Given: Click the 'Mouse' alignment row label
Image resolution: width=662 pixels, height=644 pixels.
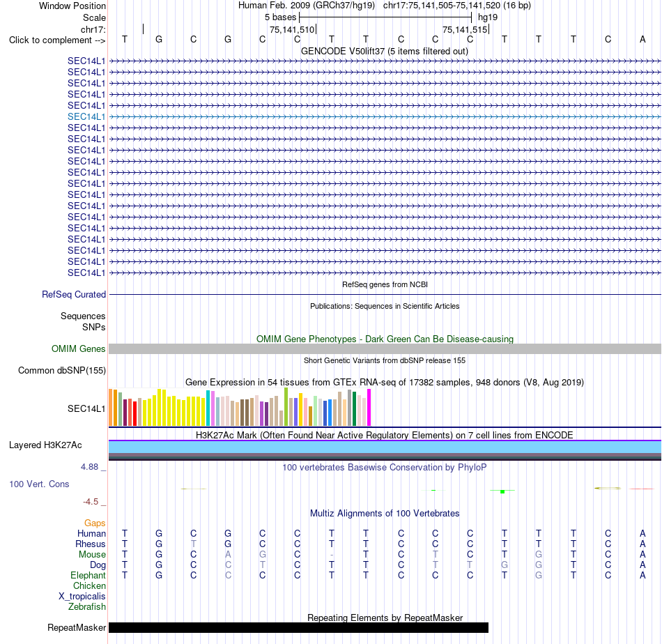Looking at the screenshot, I should (92, 555).
